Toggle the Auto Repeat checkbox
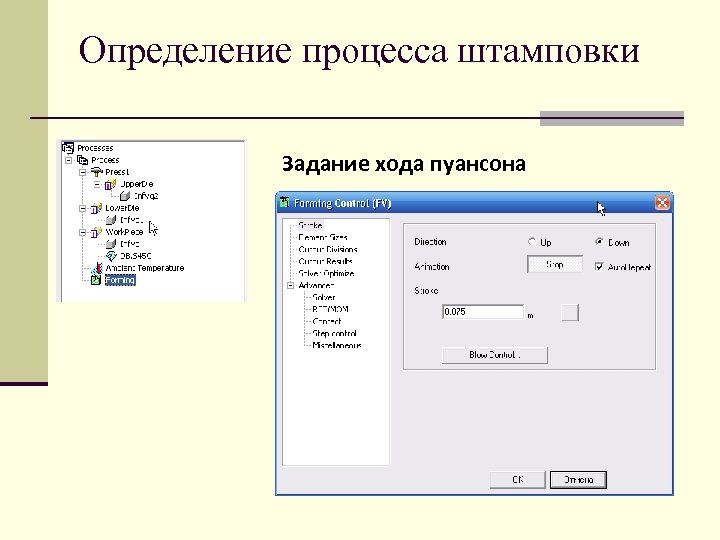The height and width of the screenshot is (540, 720). pos(599,266)
